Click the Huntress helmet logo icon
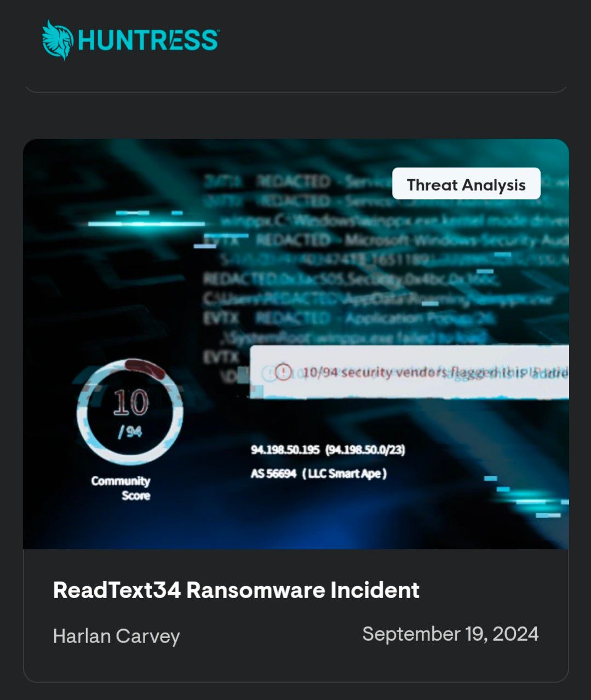Image resolution: width=591 pixels, height=700 pixels. coord(58,39)
